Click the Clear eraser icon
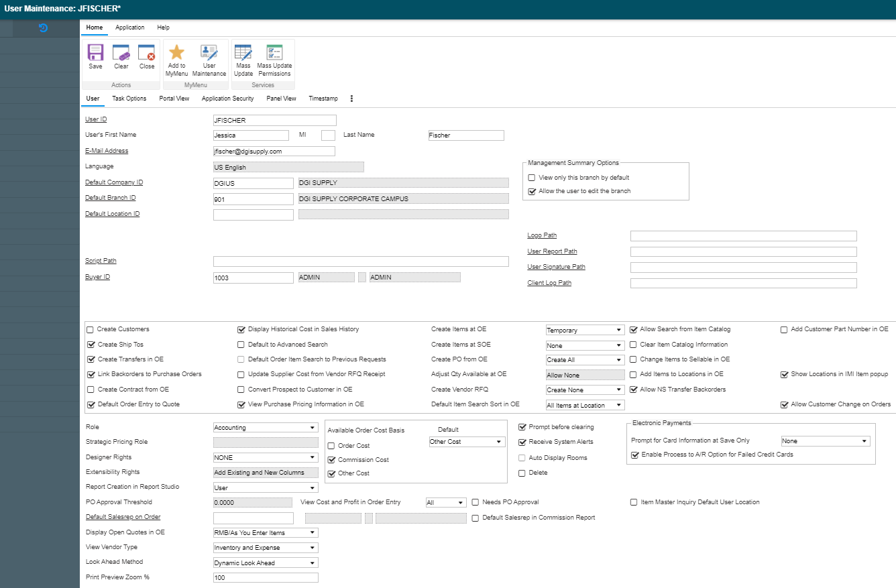Viewport: 896px width, 588px height. pos(121,54)
